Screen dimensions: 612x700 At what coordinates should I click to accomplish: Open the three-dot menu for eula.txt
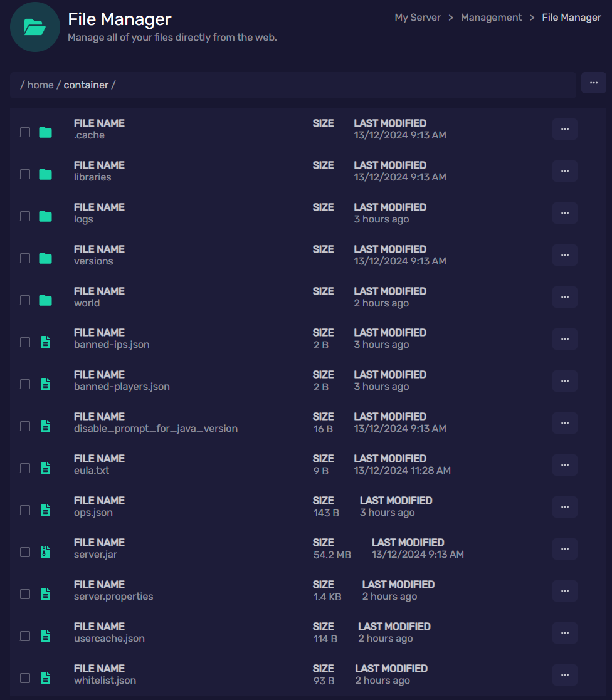(564, 465)
